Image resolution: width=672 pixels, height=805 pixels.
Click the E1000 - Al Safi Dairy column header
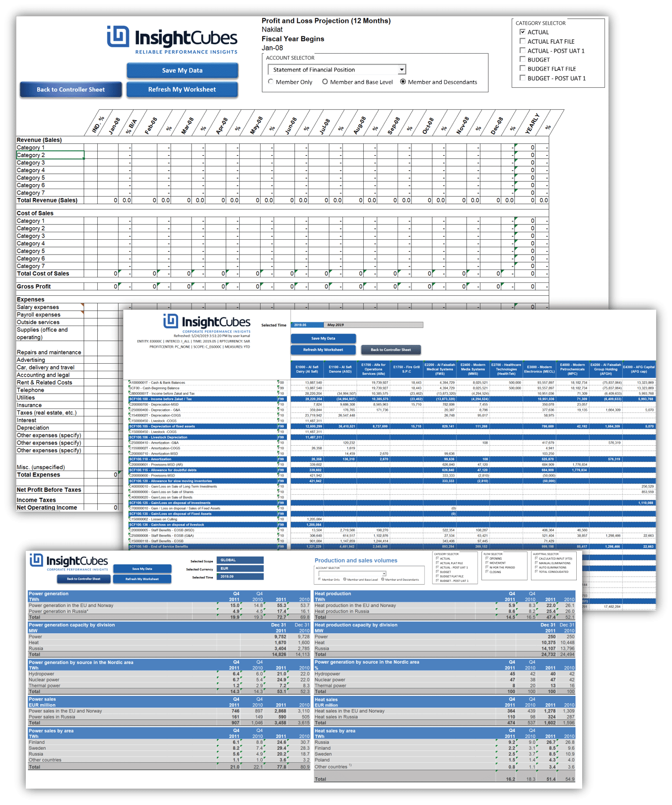[x=307, y=369]
